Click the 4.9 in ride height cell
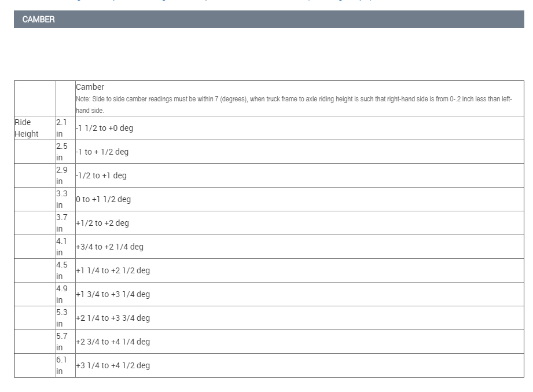 tap(62, 294)
